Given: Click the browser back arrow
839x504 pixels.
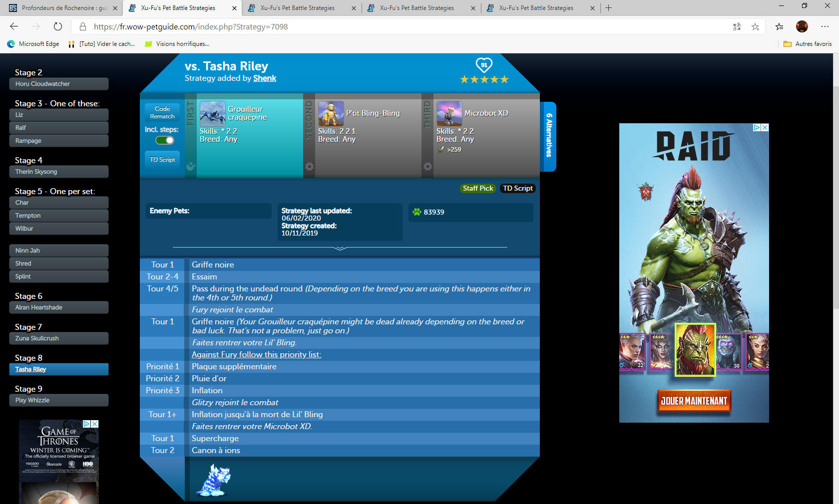Looking at the screenshot, I should coord(14,26).
